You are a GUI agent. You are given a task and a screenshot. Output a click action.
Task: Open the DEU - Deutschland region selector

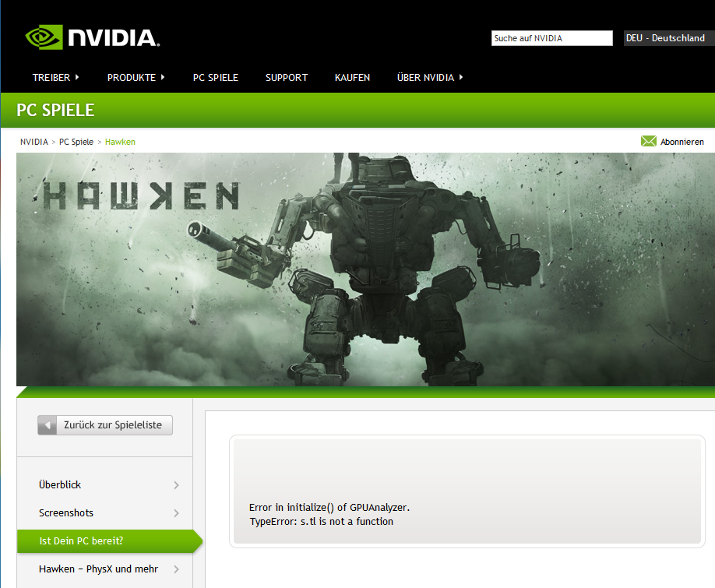pos(669,38)
